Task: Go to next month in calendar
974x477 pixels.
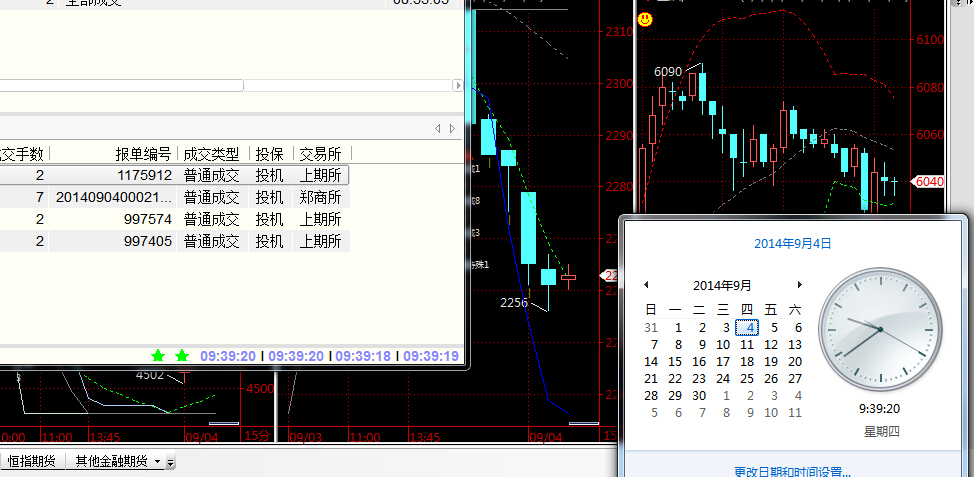Action: pos(799,285)
